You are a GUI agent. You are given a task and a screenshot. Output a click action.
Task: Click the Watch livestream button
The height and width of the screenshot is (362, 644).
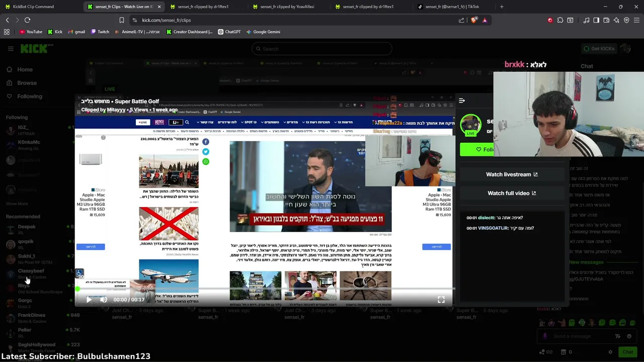(x=512, y=174)
